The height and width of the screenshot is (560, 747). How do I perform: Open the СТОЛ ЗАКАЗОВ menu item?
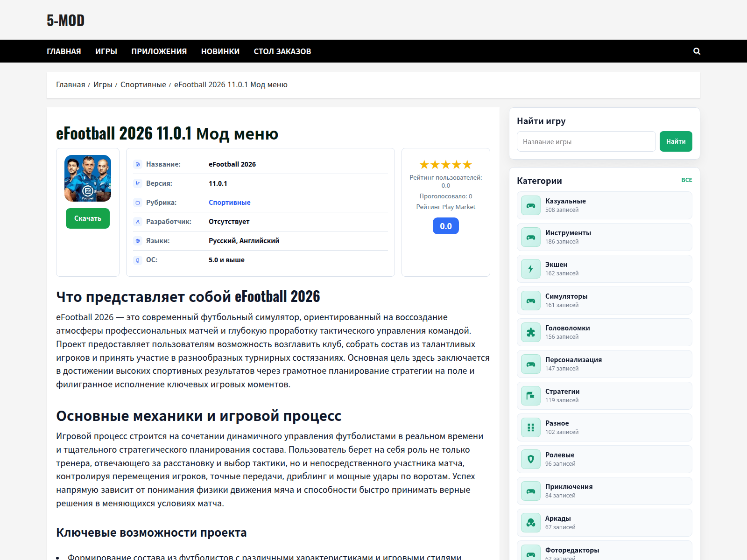tap(282, 51)
